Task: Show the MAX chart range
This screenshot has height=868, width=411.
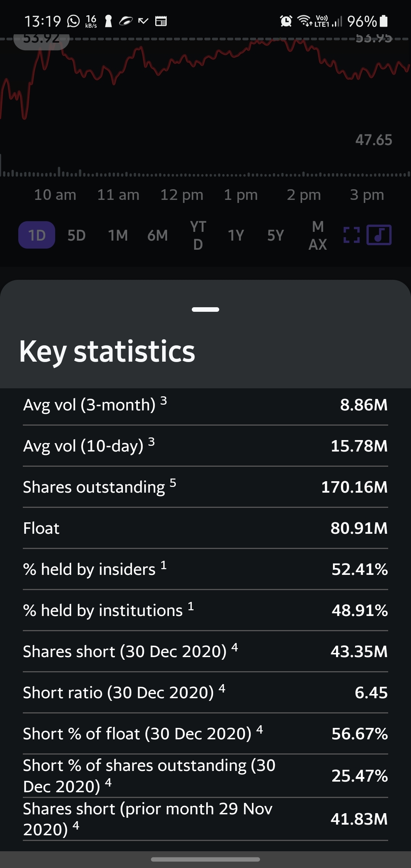Action: coord(317,235)
